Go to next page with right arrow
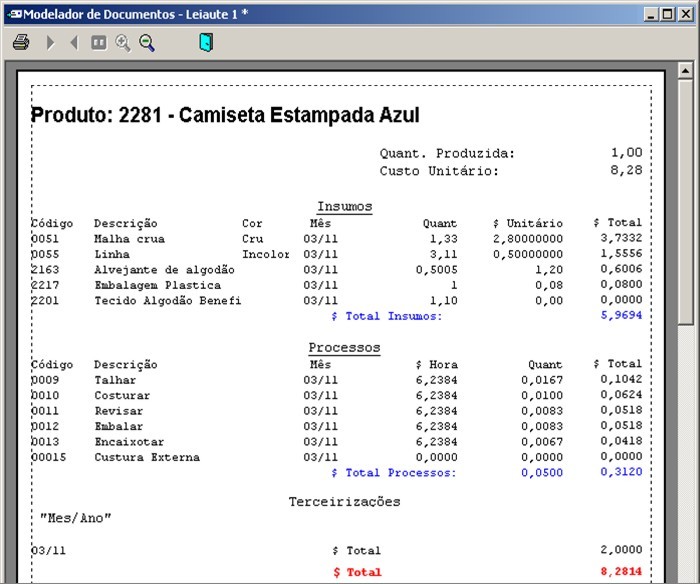Screen dimensions: 700x584 point(51,43)
